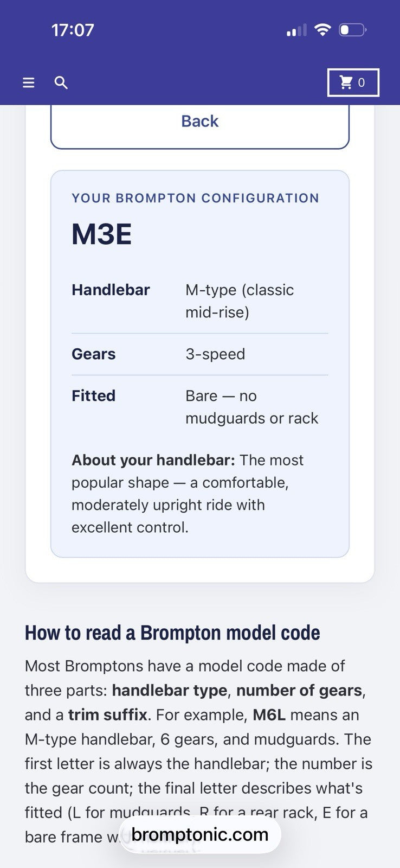Tap the How to read a Brompton model code heading

[x=172, y=633]
